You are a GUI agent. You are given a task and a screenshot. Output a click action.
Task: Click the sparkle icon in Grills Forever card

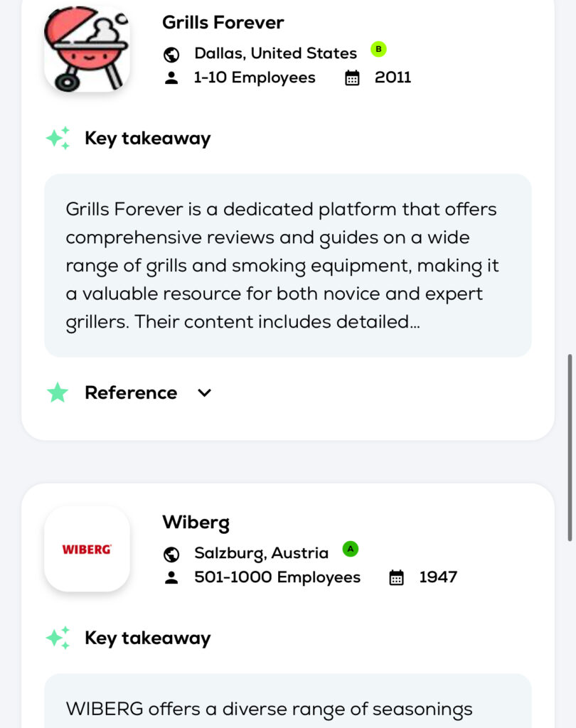pyautogui.click(x=58, y=138)
